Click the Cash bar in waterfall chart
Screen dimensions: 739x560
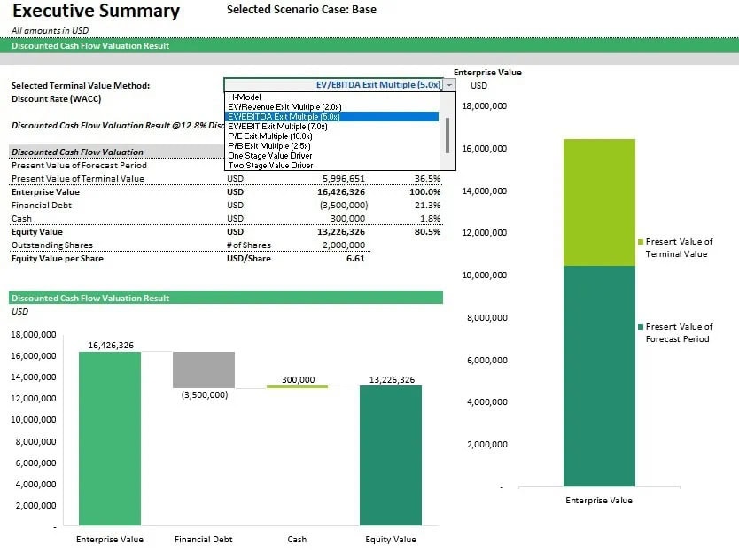[x=297, y=386]
